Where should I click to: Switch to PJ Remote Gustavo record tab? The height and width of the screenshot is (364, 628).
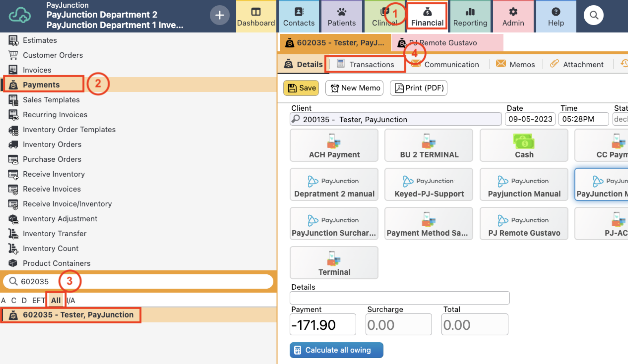click(x=447, y=43)
